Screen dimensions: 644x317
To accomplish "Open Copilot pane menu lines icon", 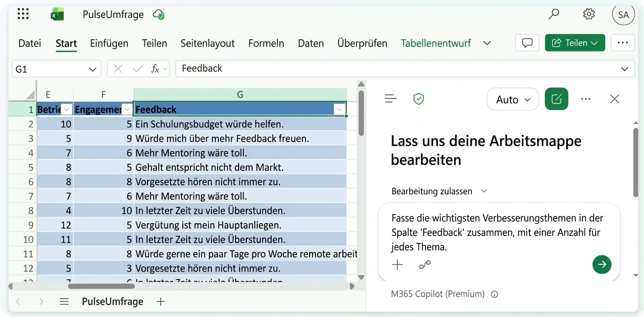I will (x=391, y=99).
